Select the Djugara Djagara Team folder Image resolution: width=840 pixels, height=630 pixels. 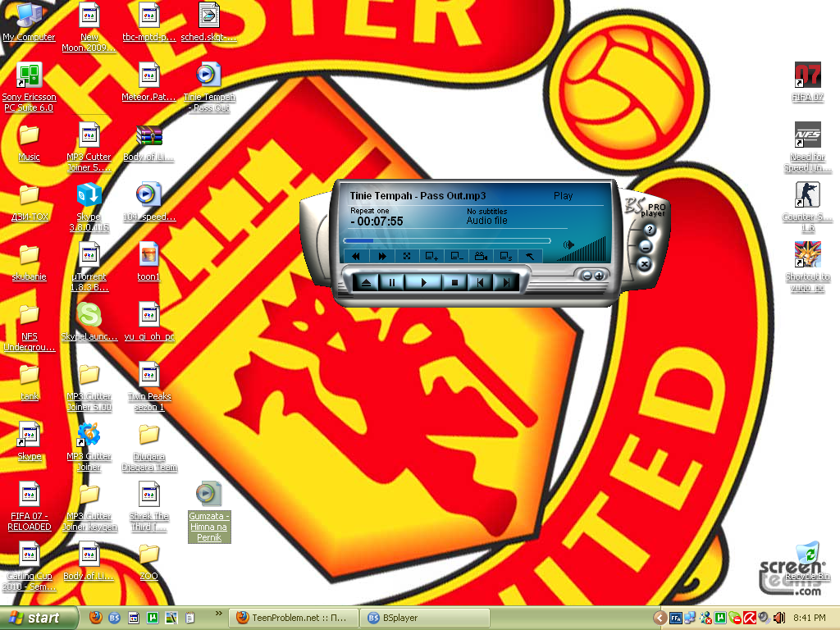click(149, 447)
